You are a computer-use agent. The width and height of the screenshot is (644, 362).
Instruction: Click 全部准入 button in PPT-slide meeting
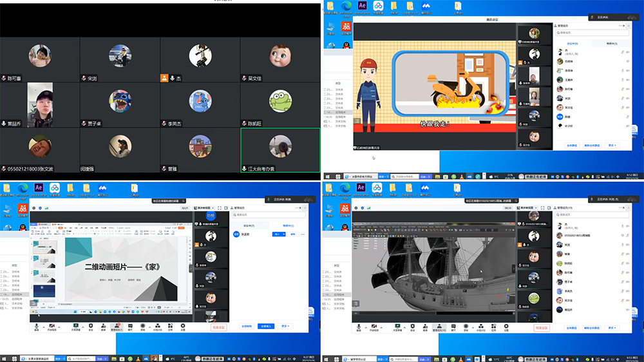coord(266,327)
